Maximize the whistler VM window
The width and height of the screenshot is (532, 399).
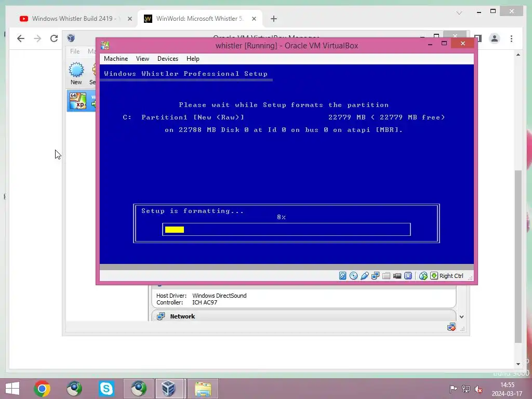tap(444, 44)
